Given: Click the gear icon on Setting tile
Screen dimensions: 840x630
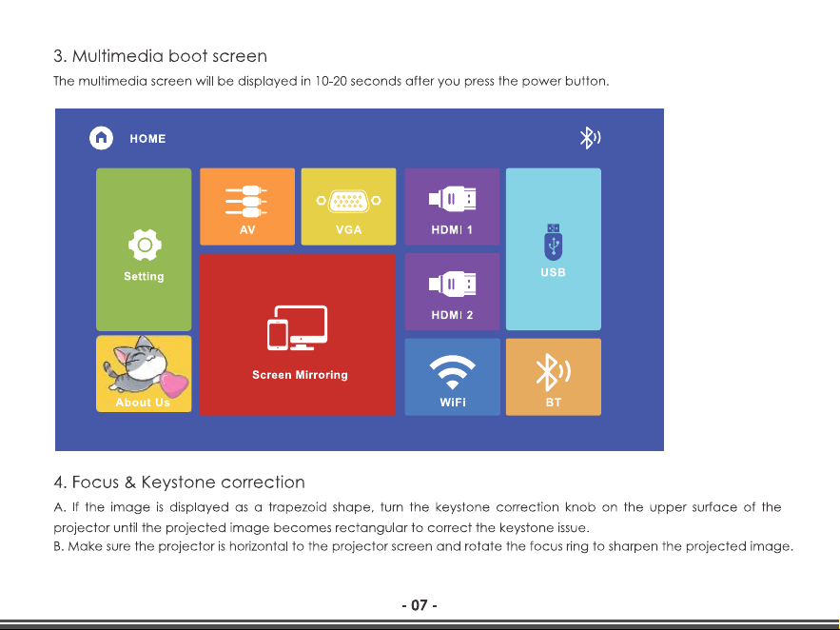Looking at the screenshot, I should (145, 245).
